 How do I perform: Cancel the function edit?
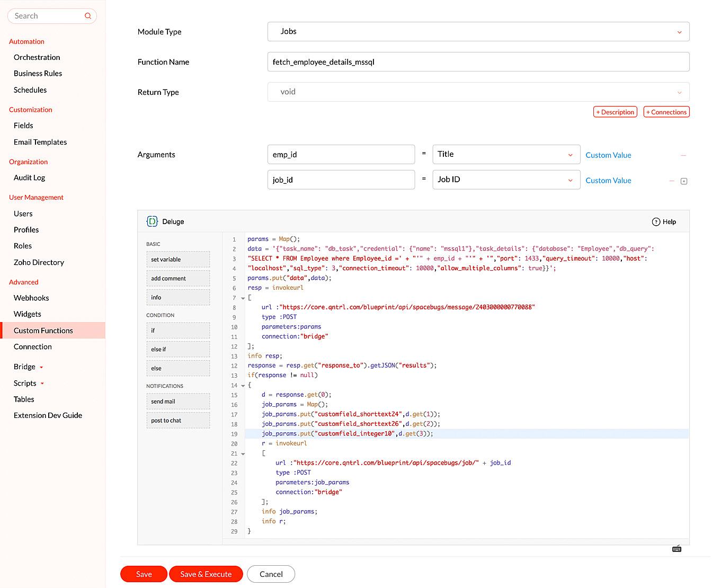[x=271, y=574]
